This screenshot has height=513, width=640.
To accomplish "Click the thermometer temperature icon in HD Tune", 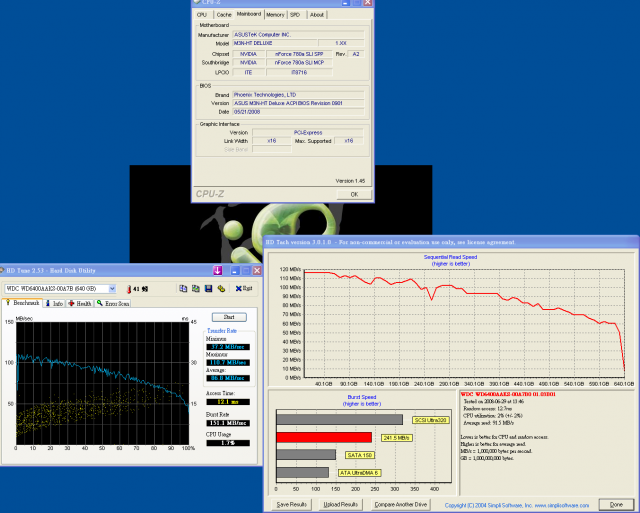I will tap(129, 289).
